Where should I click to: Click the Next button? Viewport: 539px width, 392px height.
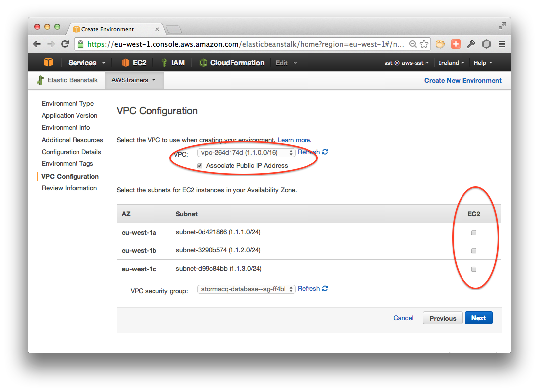pos(478,318)
